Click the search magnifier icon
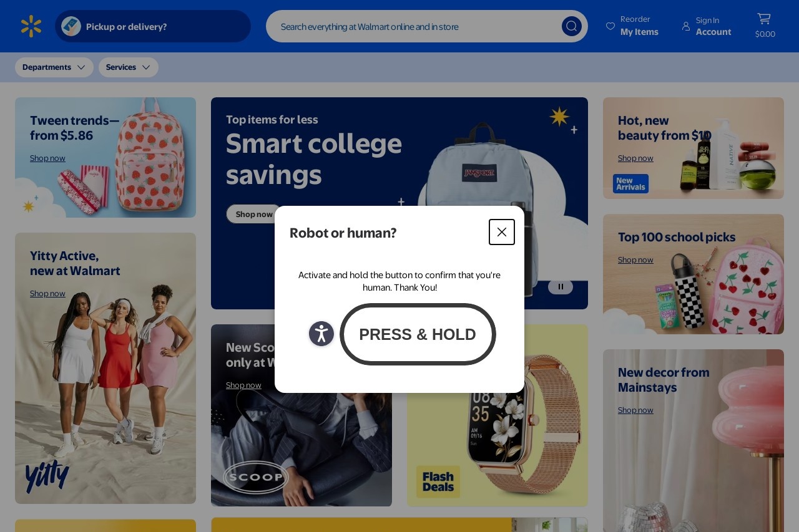This screenshot has height=532, width=799. [571, 26]
